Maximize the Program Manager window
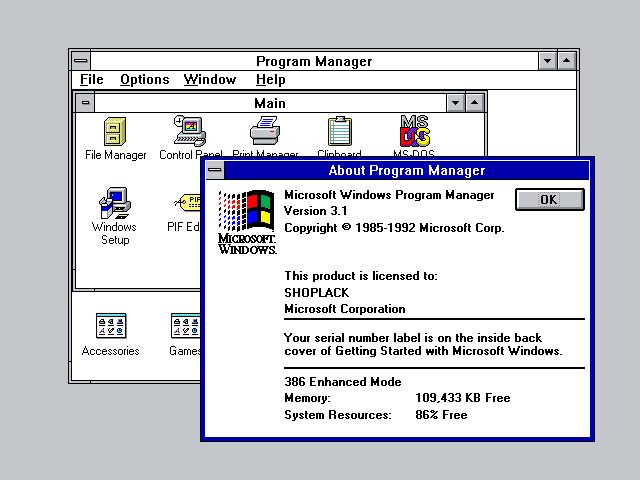The image size is (640, 480). pyautogui.click(x=567, y=61)
